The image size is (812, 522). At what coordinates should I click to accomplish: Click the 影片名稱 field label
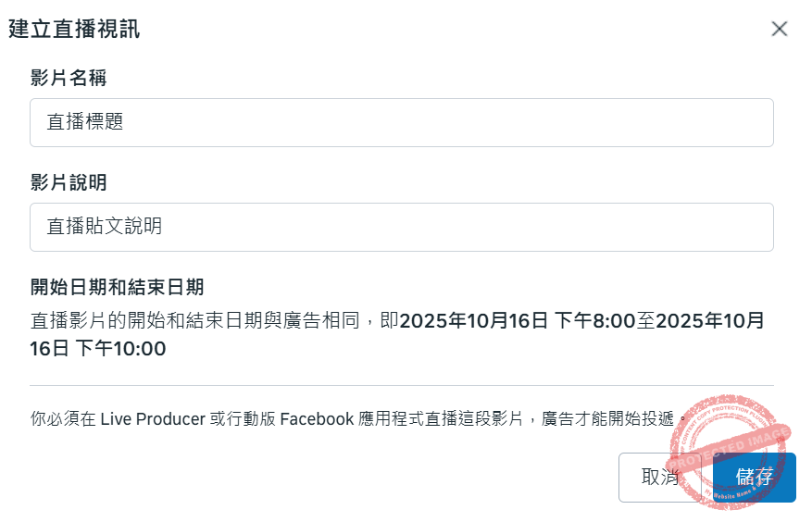[68, 77]
